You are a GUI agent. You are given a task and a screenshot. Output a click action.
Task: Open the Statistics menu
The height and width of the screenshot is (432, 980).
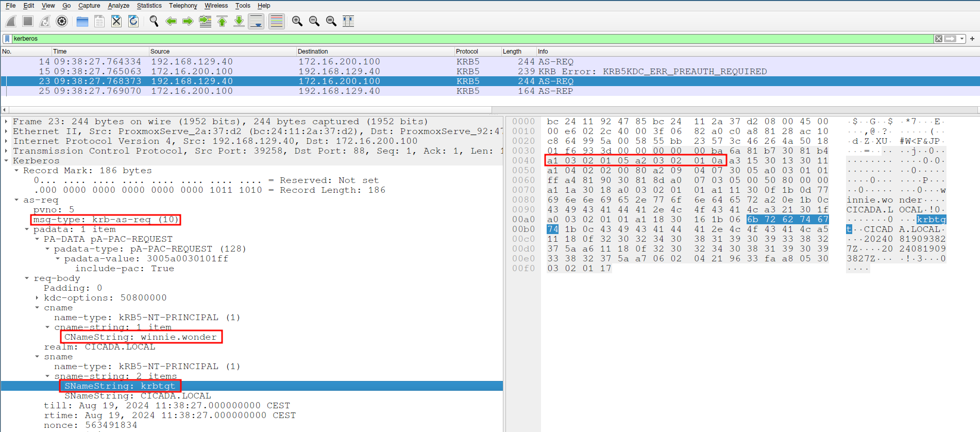click(149, 6)
